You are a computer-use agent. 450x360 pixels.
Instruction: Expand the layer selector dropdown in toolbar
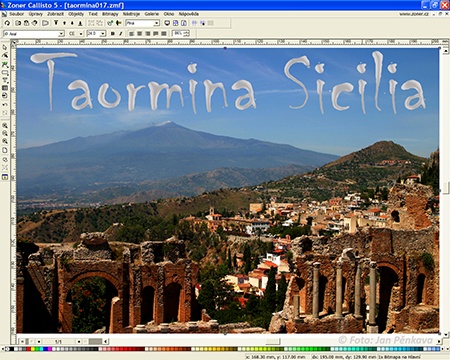(156, 23)
